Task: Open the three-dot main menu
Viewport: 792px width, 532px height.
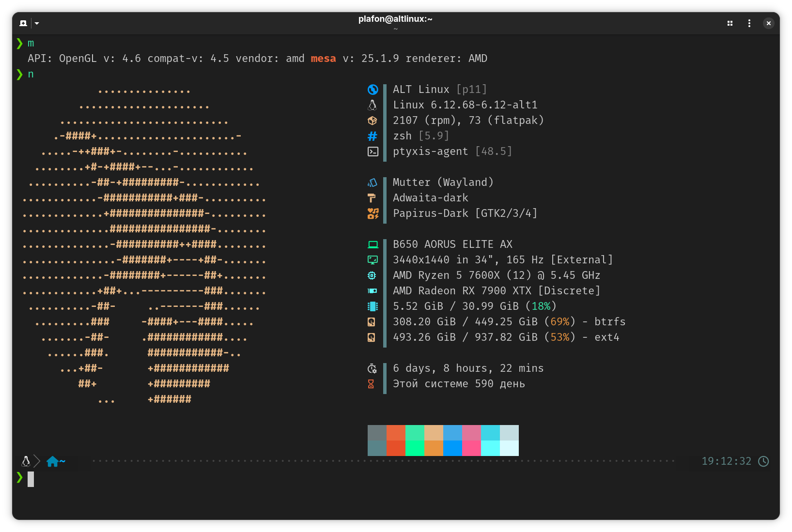Action: (749, 23)
